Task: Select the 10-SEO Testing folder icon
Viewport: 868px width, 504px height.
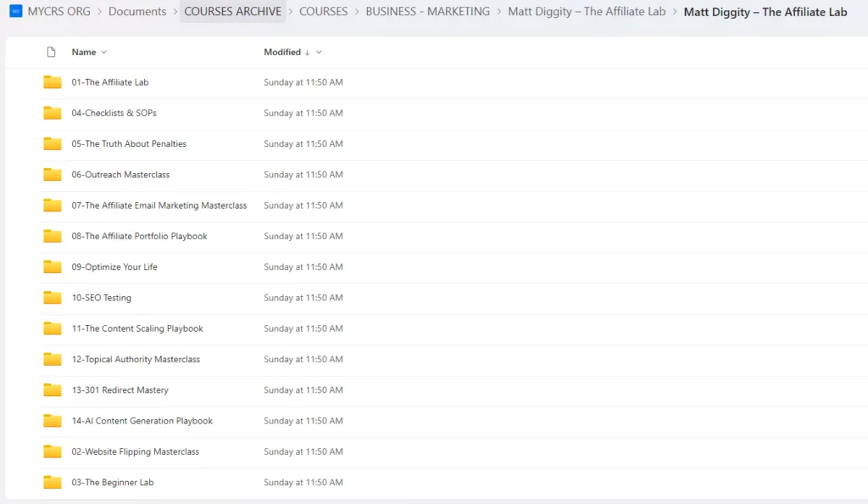Action: point(53,298)
